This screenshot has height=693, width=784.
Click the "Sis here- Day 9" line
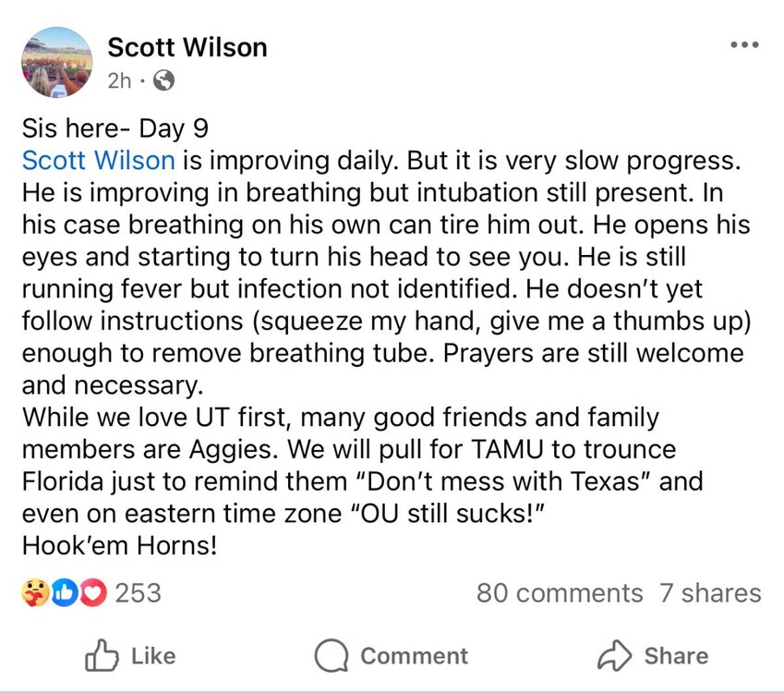(x=121, y=130)
